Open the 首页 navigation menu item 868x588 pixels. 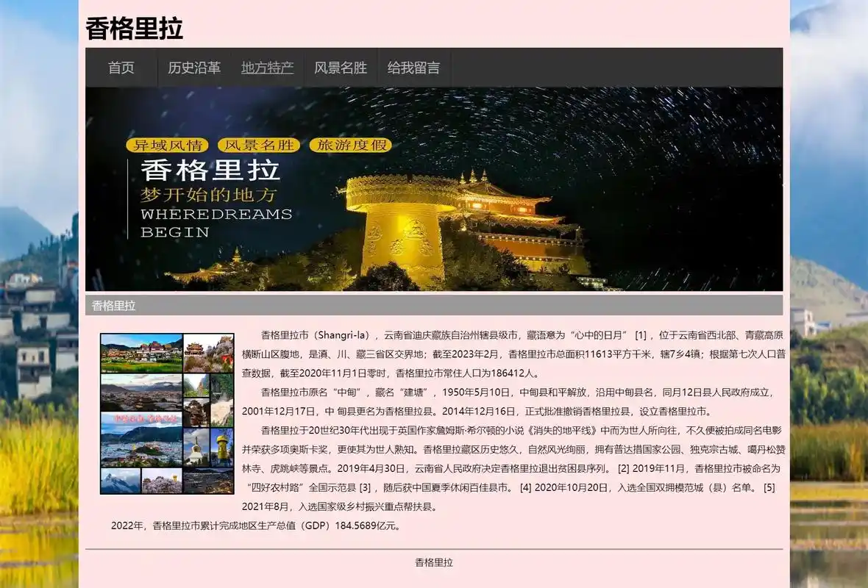point(121,68)
